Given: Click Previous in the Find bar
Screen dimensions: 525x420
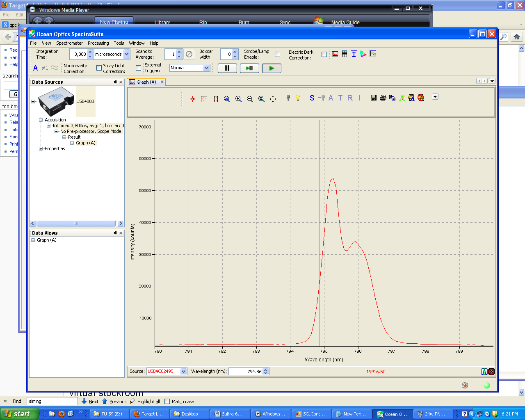Looking at the screenshot, I should click(x=114, y=402).
